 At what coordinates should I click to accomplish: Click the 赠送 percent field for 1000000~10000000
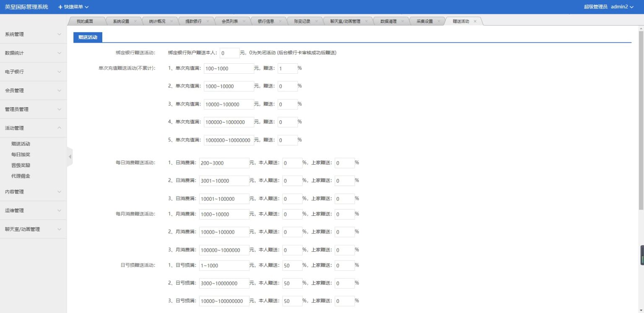pyautogui.click(x=288, y=140)
